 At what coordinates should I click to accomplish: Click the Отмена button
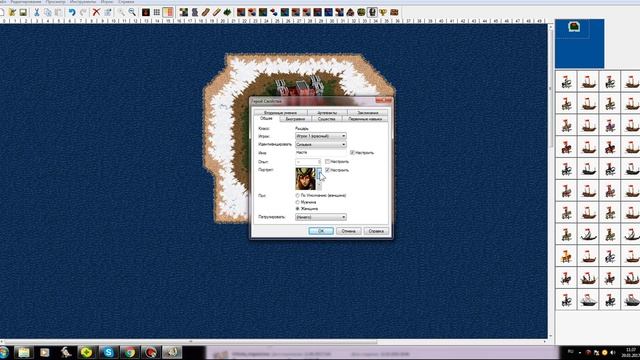pyautogui.click(x=348, y=231)
